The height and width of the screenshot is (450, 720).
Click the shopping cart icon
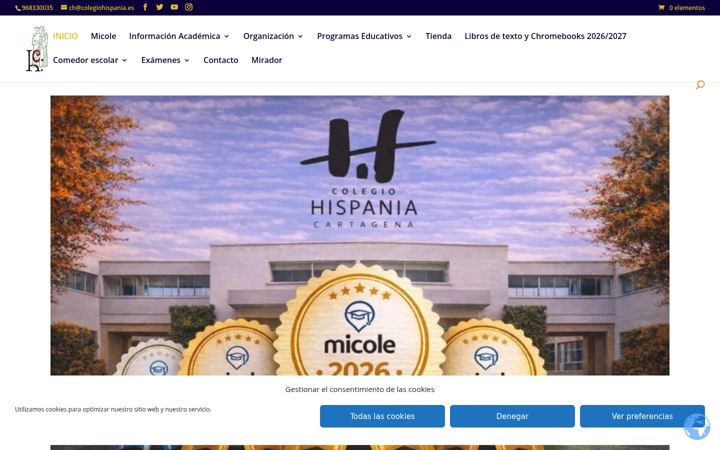tap(661, 7)
